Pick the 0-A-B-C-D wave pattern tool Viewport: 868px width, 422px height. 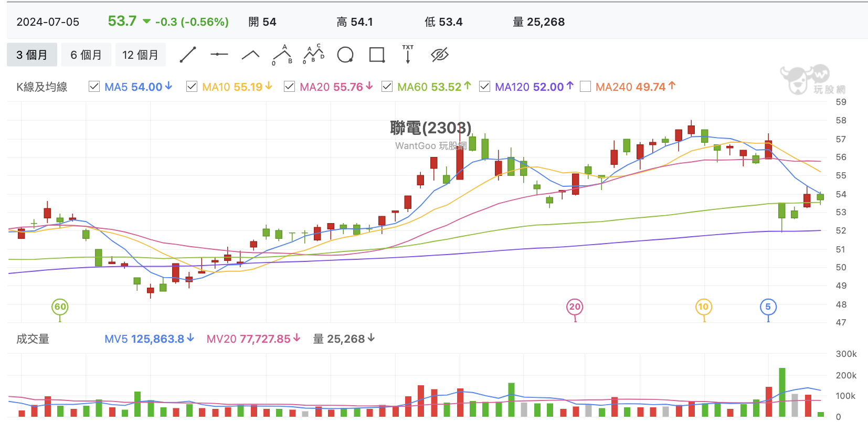click(x=314, y=55)
